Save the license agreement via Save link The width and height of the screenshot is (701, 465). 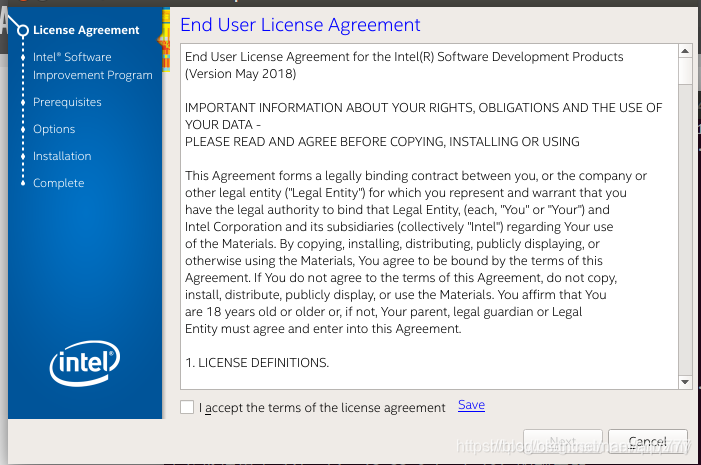(471, 405)
